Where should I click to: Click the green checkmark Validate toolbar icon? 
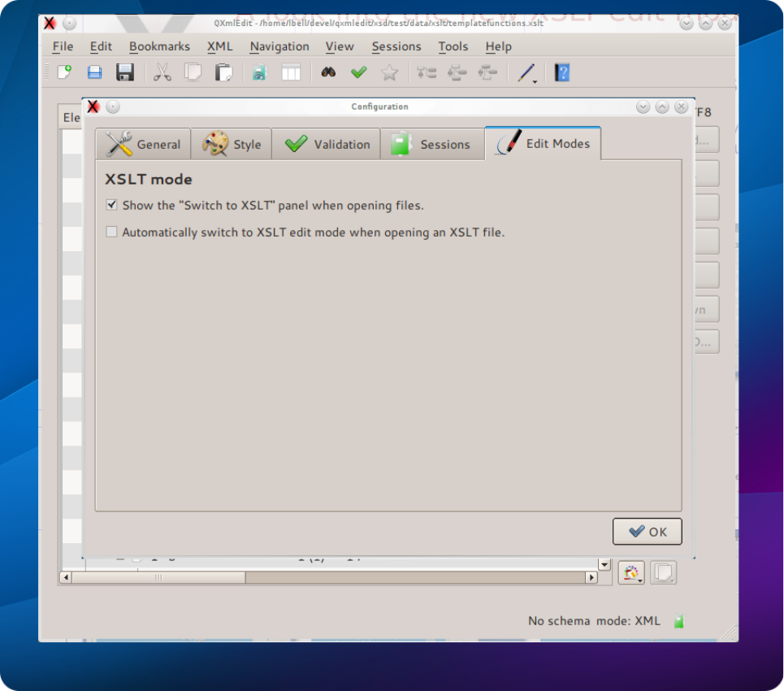pos(359,72)
